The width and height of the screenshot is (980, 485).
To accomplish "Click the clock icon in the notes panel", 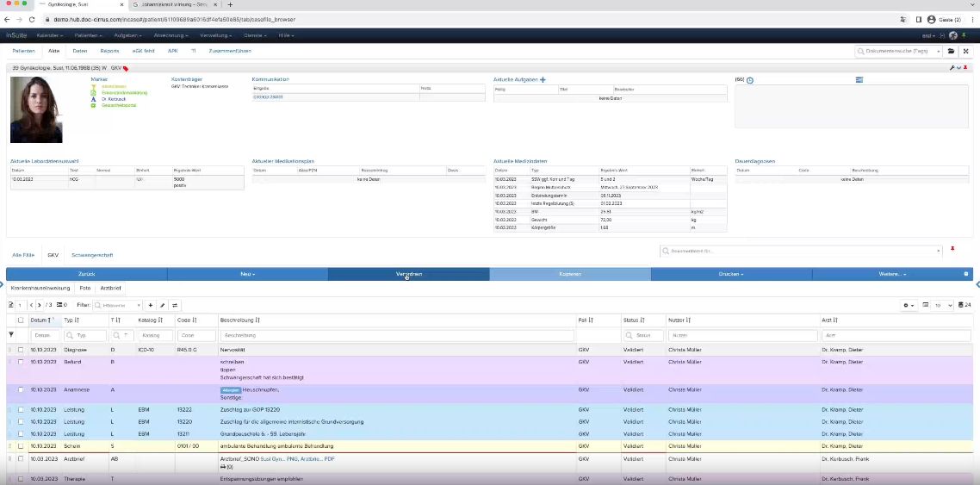I will pos(750,80).
